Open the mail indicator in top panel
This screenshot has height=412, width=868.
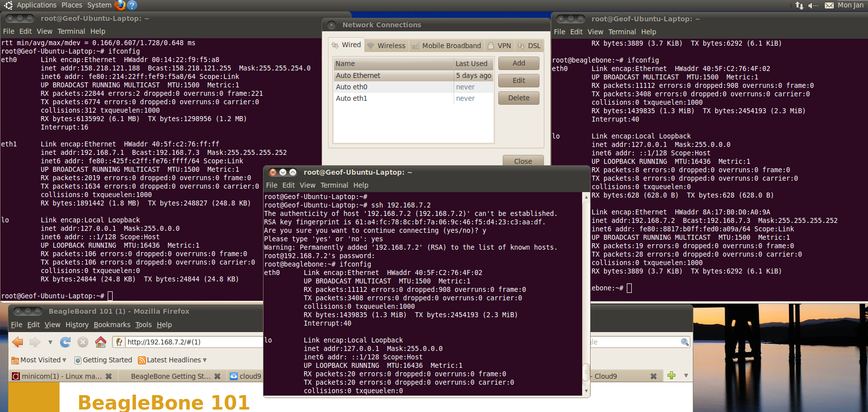[x=829, y=5]
